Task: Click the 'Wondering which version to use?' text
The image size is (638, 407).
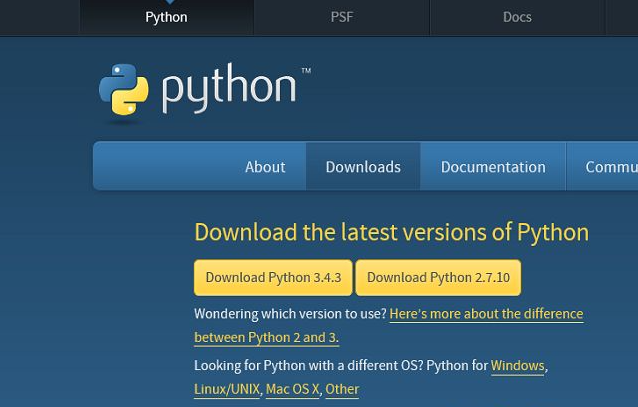Action: 290,314
